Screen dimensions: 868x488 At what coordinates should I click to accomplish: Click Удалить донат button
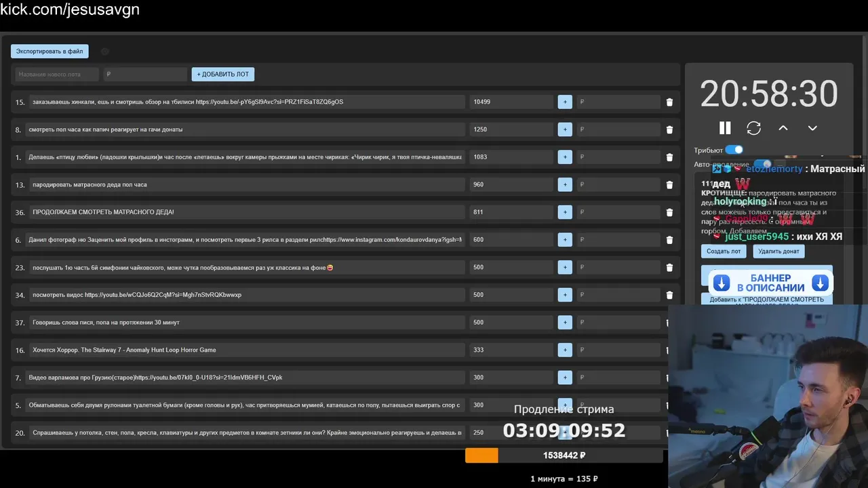coord(778,251)
